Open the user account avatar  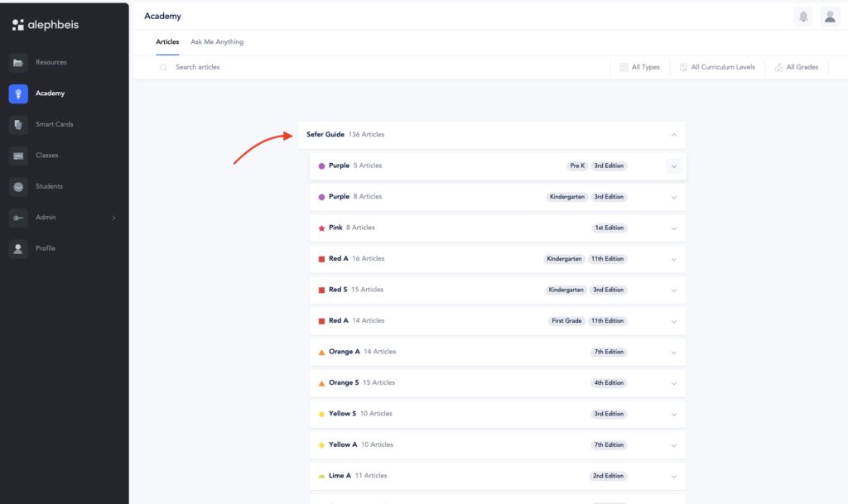[830, 17]
